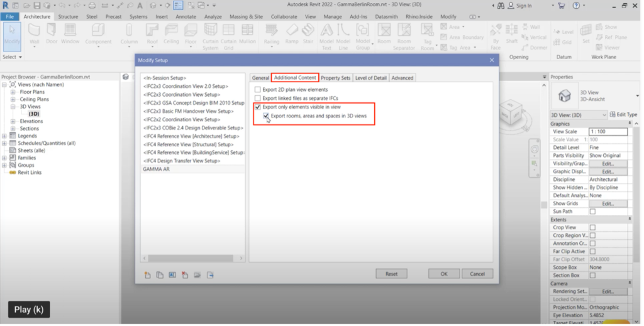Select the Column tool
Viewport: 644px width, 326px height.
(x=129, y=34)
